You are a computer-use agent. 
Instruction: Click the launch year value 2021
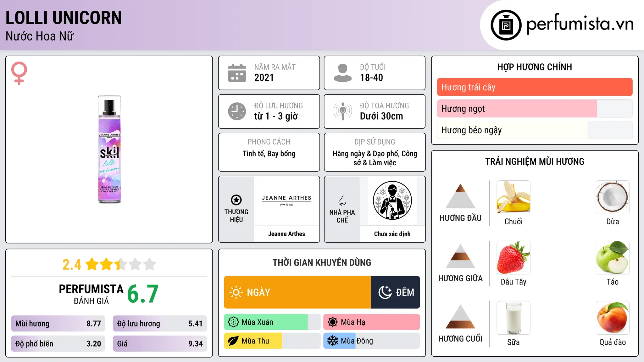pyautogui.click(x=264, y=78)
